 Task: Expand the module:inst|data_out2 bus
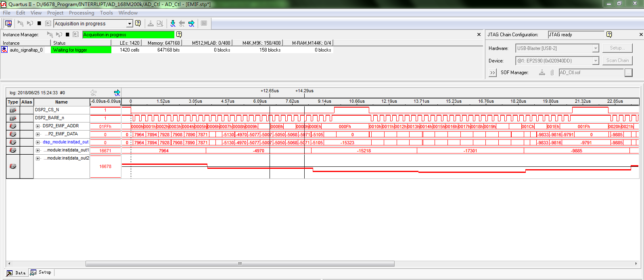pos(38,158)
